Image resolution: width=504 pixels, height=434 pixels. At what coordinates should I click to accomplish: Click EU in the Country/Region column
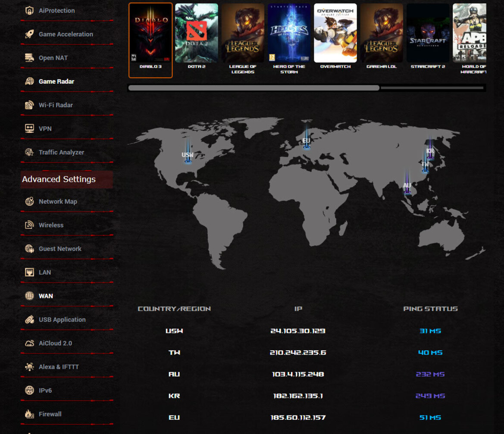tap(174, 418)
